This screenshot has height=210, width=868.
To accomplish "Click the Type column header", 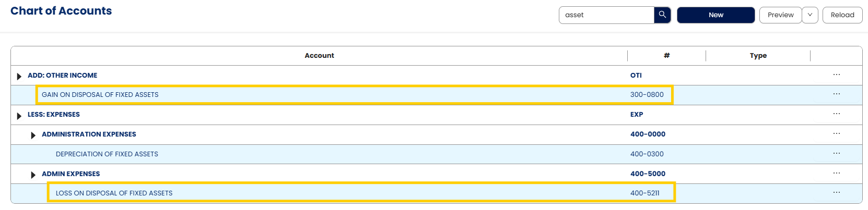I will point(758,56).
